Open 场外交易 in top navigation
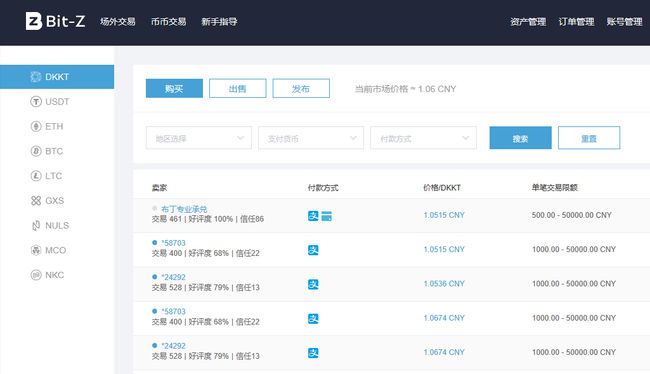The image size is (650, 374). click(x=118, y=22)
